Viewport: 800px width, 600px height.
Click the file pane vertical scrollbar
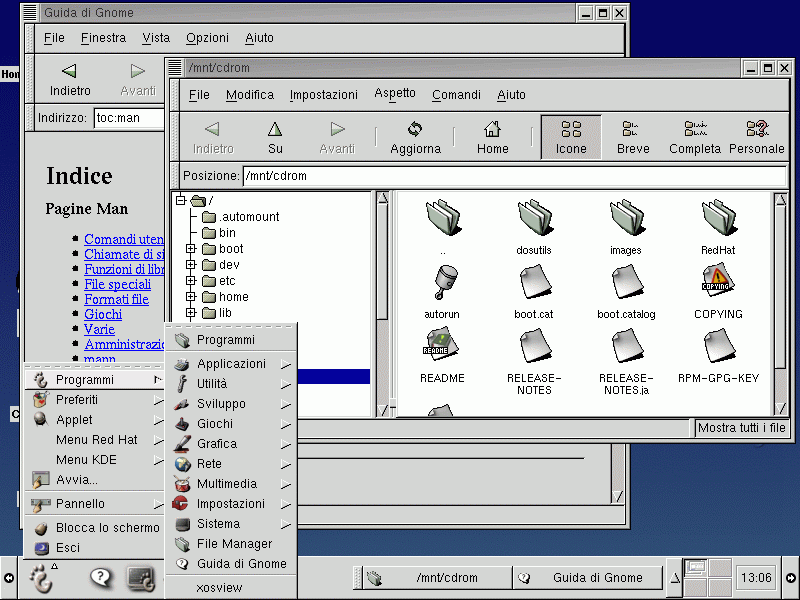coord(781,300)
